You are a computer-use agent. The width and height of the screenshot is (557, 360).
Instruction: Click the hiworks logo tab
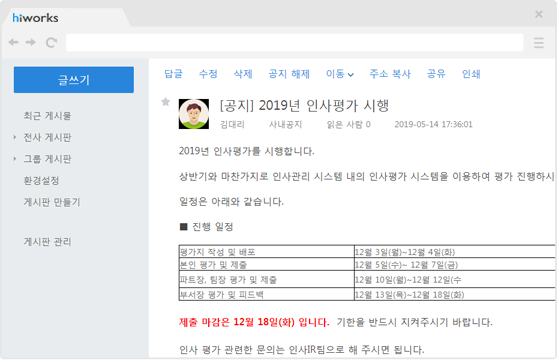point(36,18)
